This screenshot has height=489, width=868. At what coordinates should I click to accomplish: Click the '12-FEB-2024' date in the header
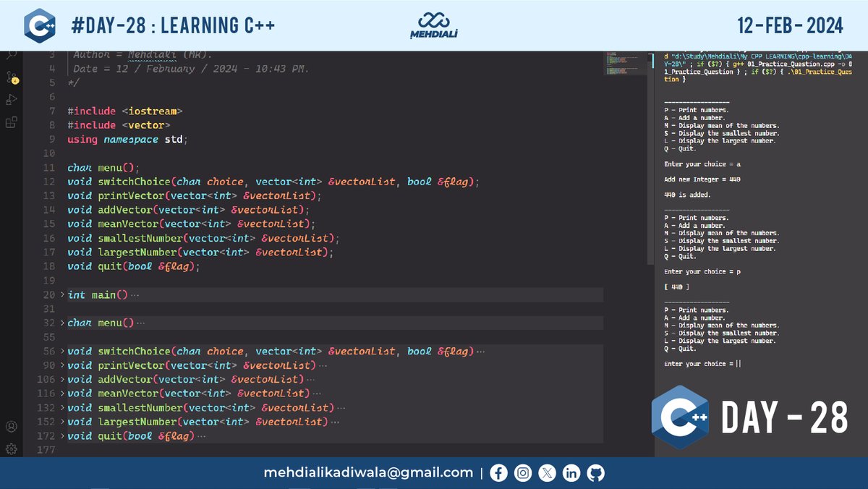pyautogui.click(x=790, y=26)
